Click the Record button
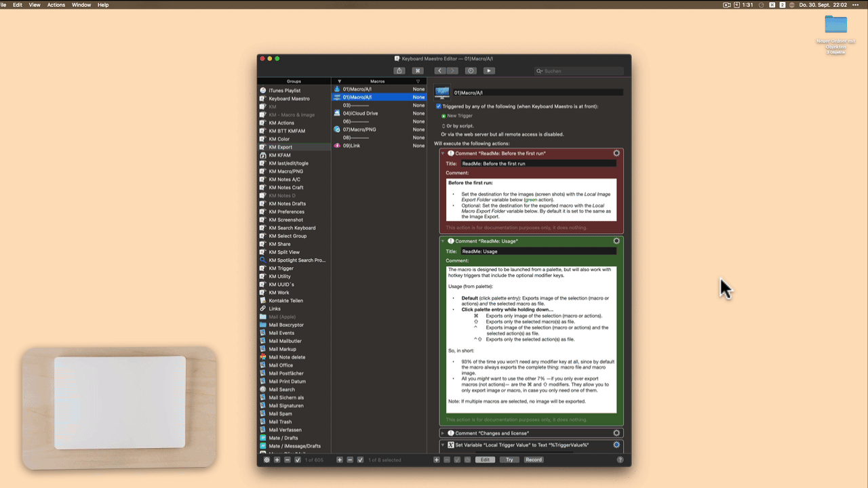This screenshot has height=488, width=868. tap(534, 460)
